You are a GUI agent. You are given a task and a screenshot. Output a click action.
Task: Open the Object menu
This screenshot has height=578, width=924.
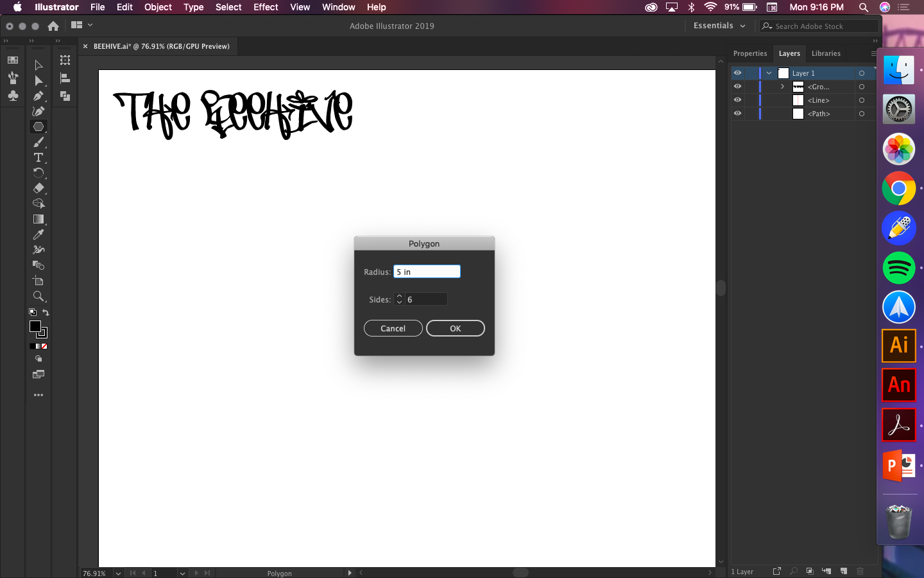click(158, 7)
